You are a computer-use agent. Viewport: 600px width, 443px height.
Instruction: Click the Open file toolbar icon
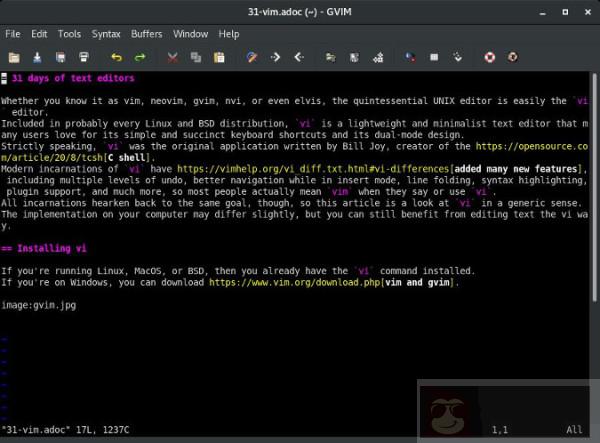[13, 57]
